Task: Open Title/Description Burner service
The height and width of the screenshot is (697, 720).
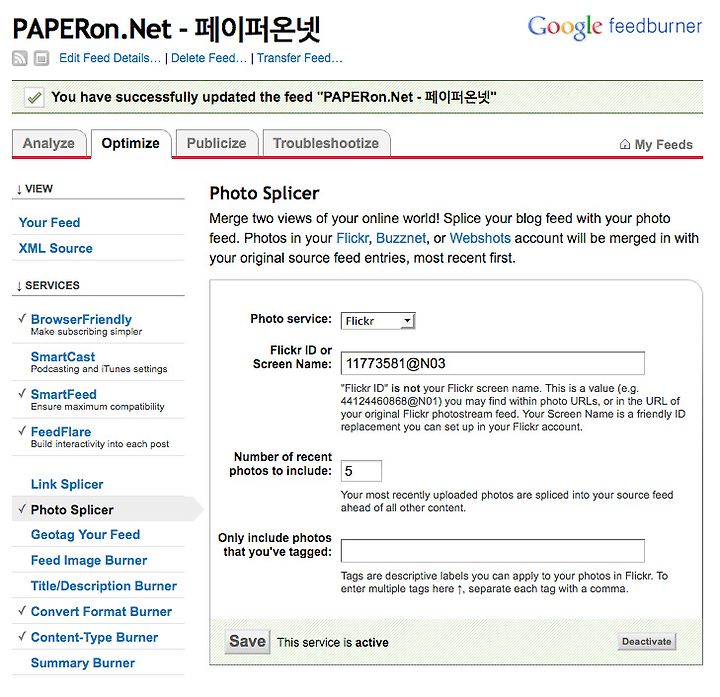Action: (x=104, y=586)
